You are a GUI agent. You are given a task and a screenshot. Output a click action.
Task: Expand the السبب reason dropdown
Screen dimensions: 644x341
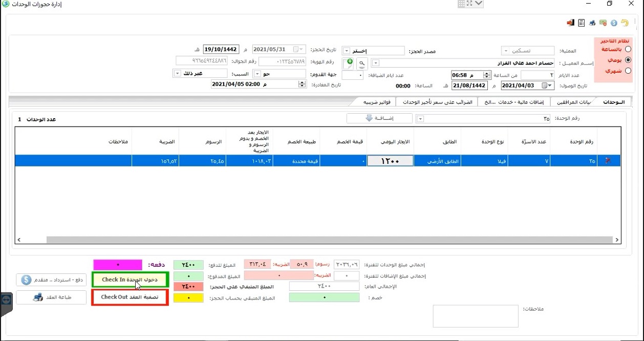(x=178, y=74)
